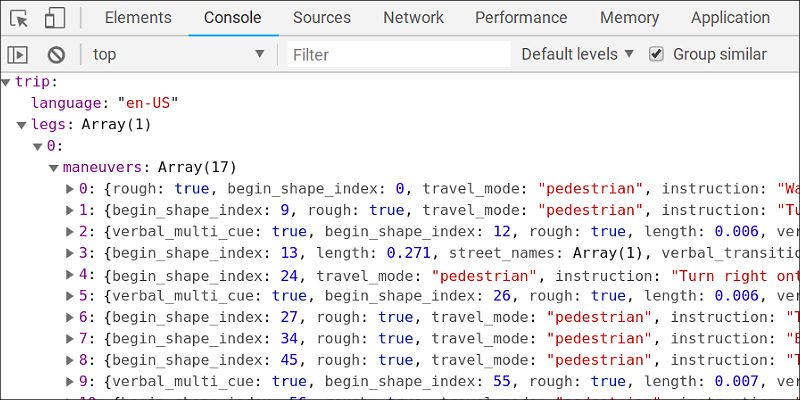Activate the inspect element picker icon

pos(19,18)
